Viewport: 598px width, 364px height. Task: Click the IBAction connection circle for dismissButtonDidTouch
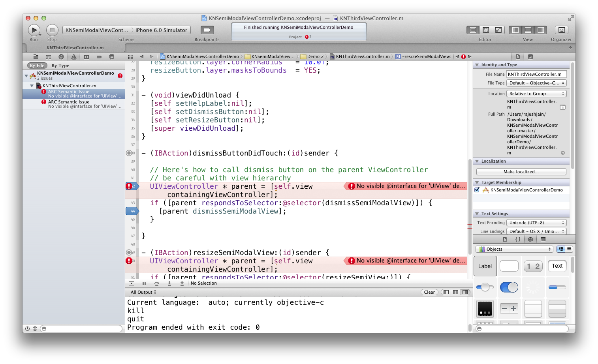[129, 153]
